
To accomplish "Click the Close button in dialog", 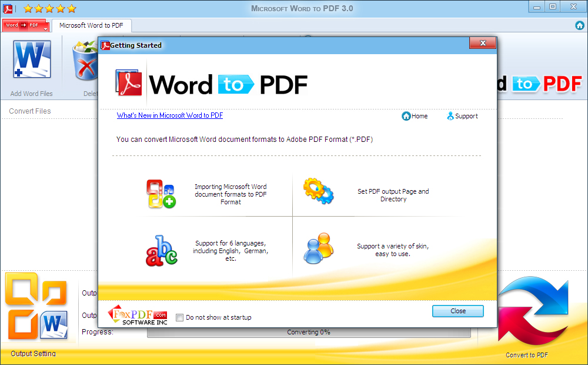I will (x=458, y=311).
